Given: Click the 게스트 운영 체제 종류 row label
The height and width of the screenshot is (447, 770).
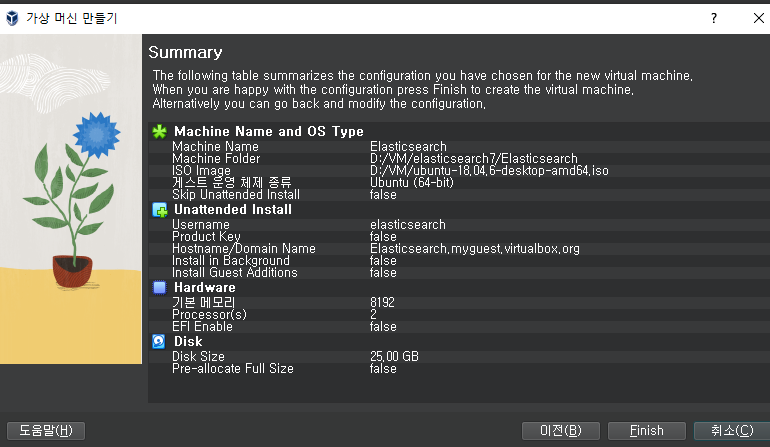Looking at the screenshot, I should pyautogui.click(x=231, y=183).
